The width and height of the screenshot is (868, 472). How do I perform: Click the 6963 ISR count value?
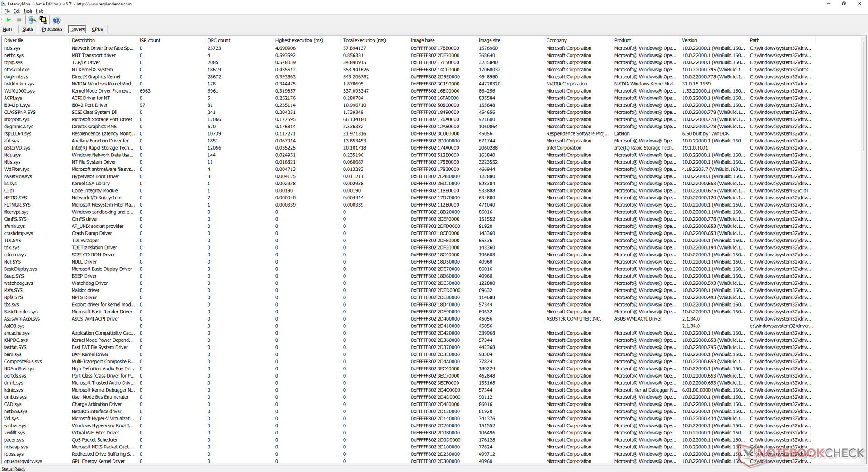pos(145,91)
